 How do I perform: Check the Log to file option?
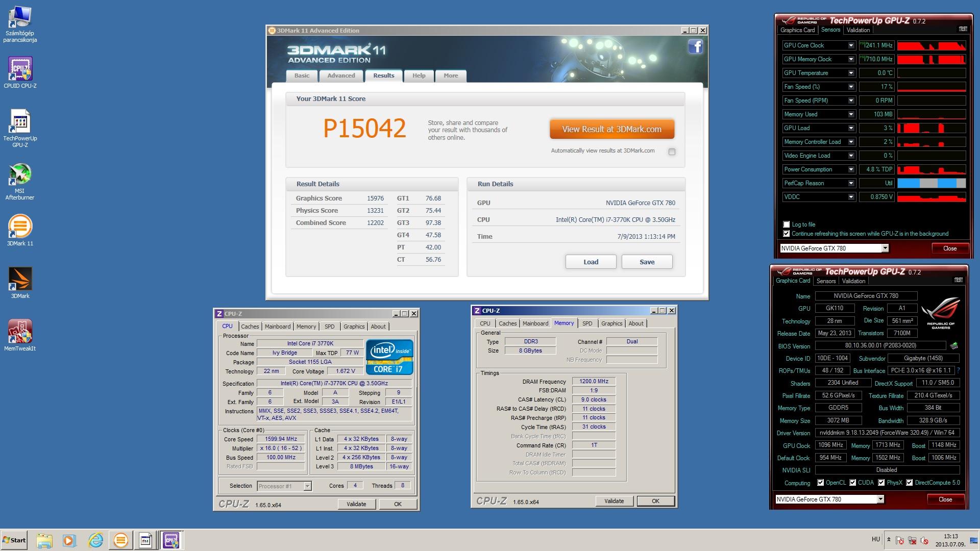point(787,224)
